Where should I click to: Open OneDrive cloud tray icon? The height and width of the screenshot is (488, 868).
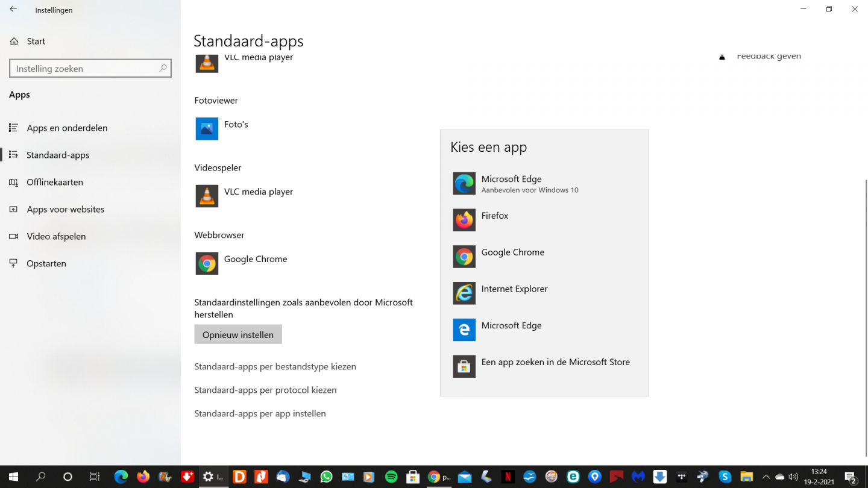pos(780,477)
